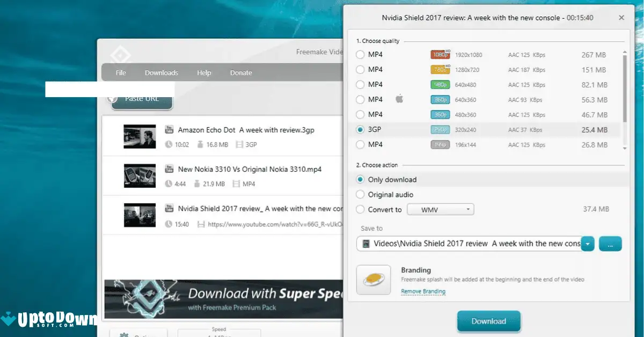Click the clock icon showing 10:02 duration
The width and height of the screenshot is (644, 337).
(x=170, y=144)
